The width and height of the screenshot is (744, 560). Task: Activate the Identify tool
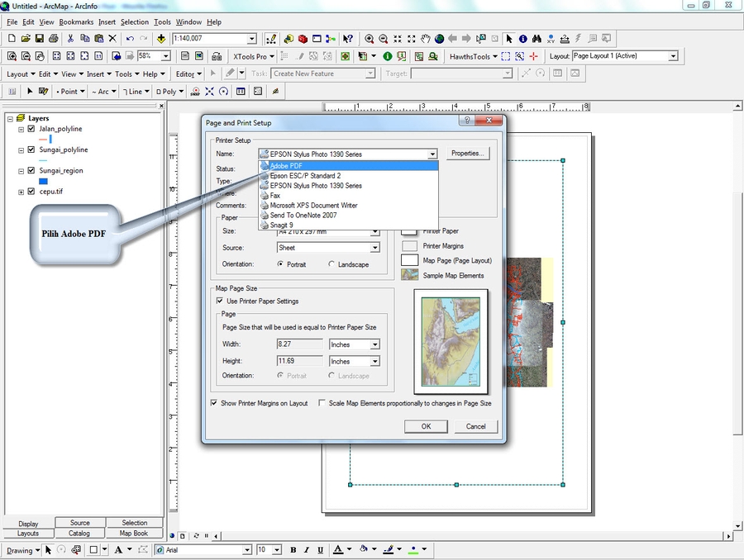[x=522, y=38]
